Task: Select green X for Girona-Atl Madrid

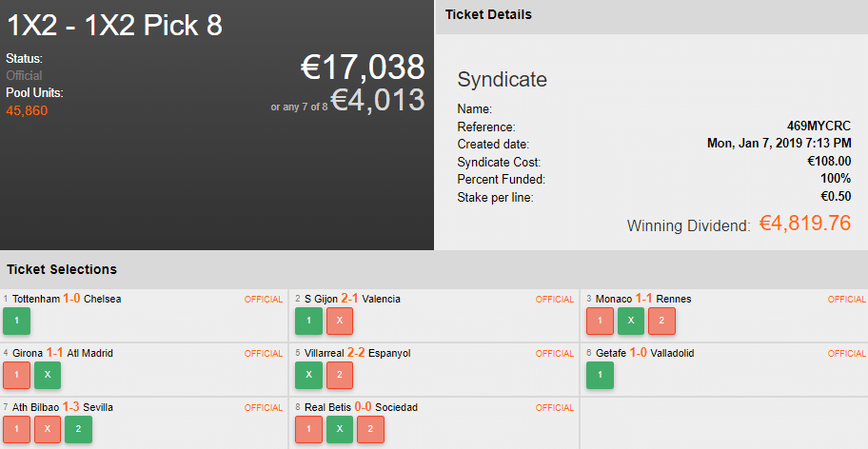Action: point(48,375)
